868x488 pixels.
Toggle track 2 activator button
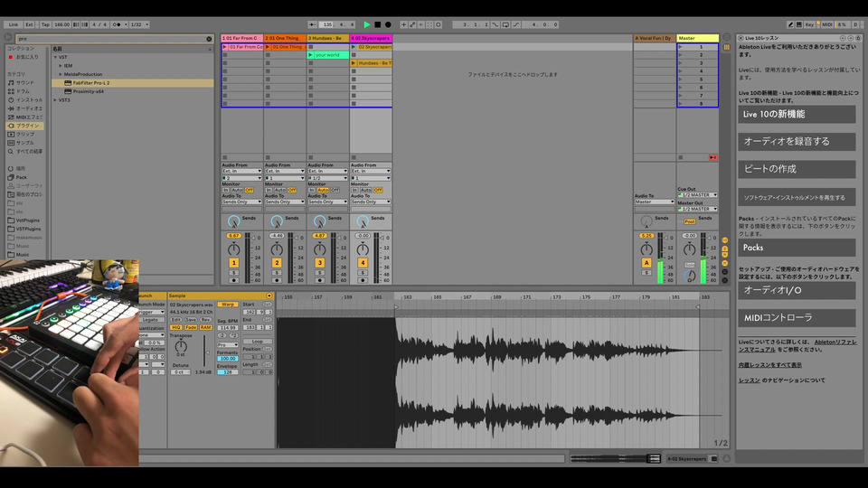point(277,263)
